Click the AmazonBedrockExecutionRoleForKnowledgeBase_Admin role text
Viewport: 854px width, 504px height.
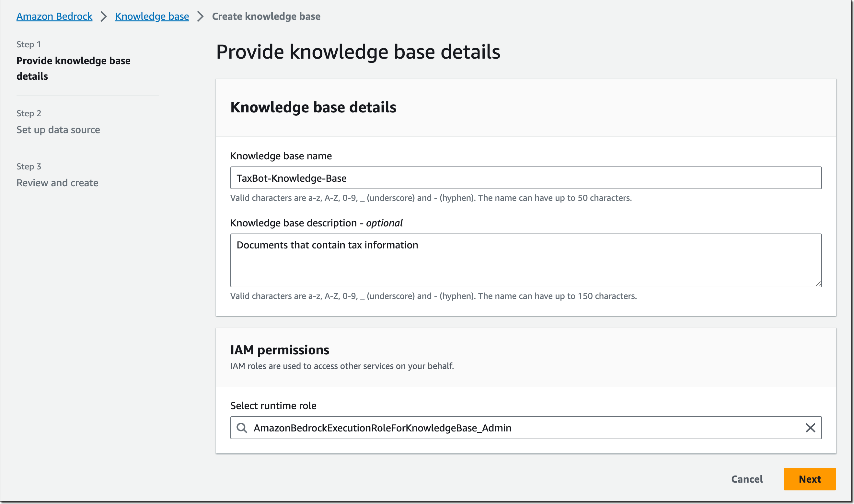[383, 428]
